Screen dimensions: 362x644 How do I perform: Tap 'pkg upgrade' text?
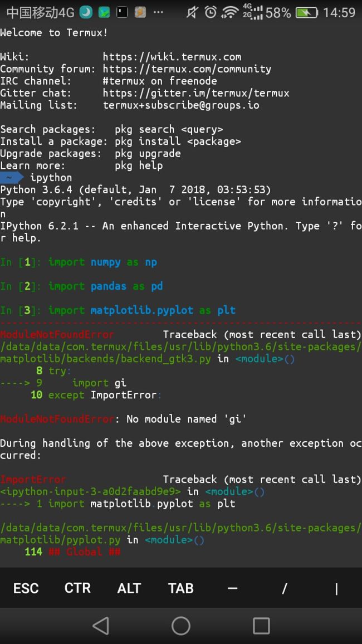pos(148,154)
